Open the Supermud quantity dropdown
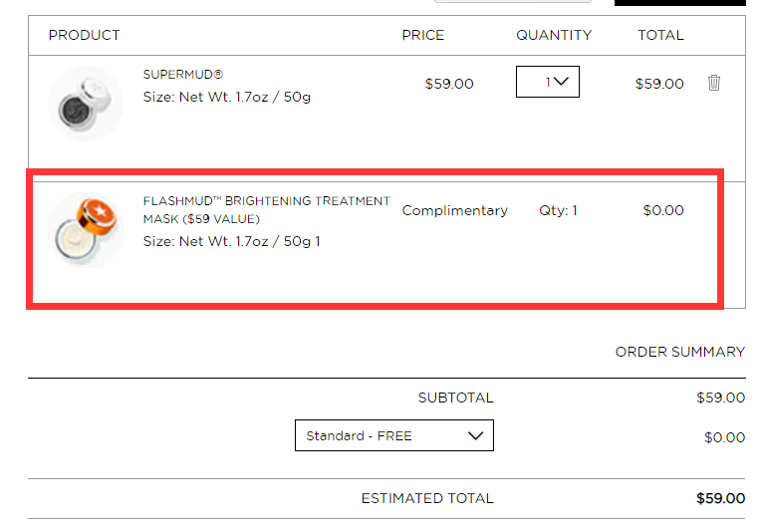760x532 pixels. coord(547,82)
